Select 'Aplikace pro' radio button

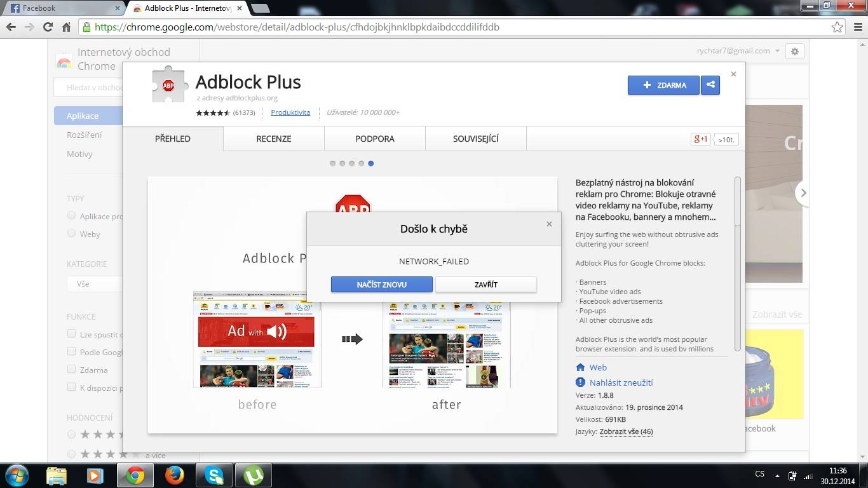pos(71,216)
